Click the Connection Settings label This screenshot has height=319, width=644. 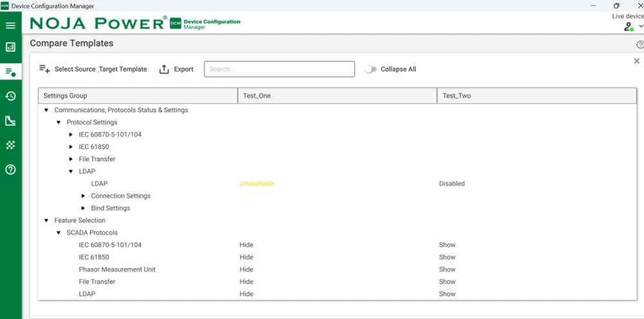click(x=121, y=196)
